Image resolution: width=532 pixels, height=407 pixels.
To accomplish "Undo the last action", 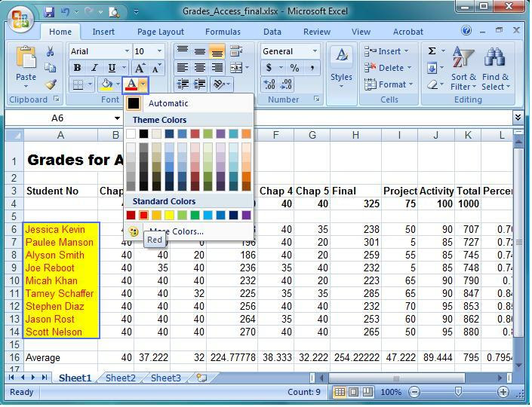I will click(x=65, y=12).
